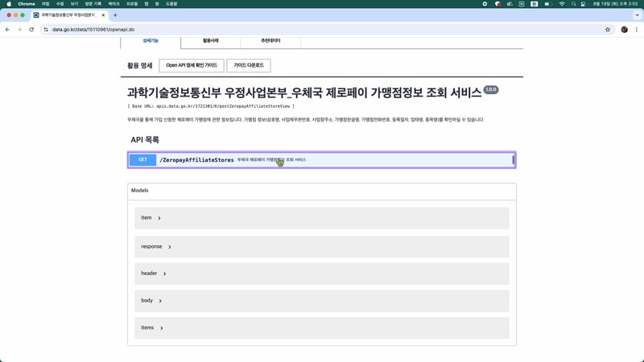Open the Chrome profile avatar
644x362 pixels.
click(625, 30)
